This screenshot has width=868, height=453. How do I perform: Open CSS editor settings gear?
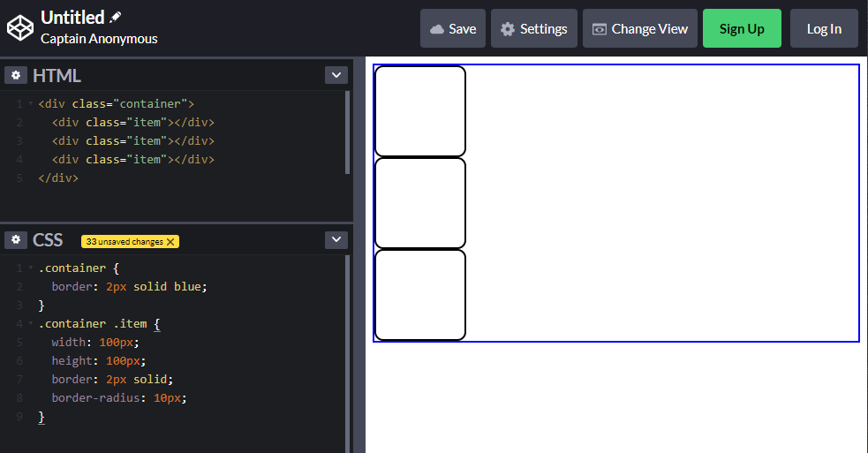pos(16,239)
